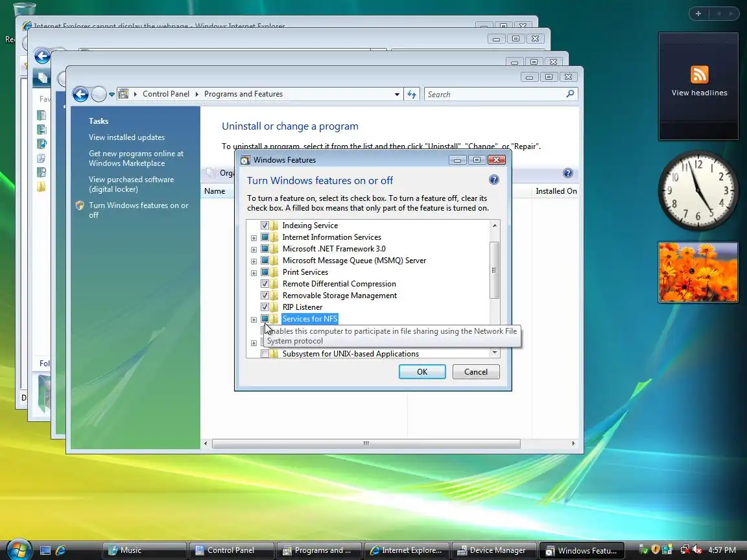Image resolution: width=747 pixels, height=560 pixels.
Task: Click scroll down arrow in features list
Action: (x=495, y=353)
